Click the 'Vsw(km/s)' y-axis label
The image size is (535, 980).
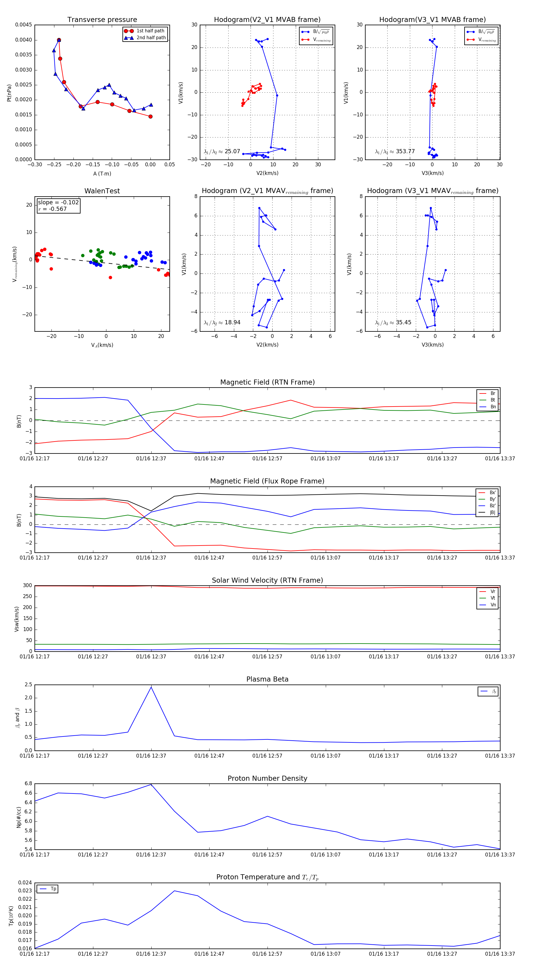pyautogui.click(x=16, y=619)
